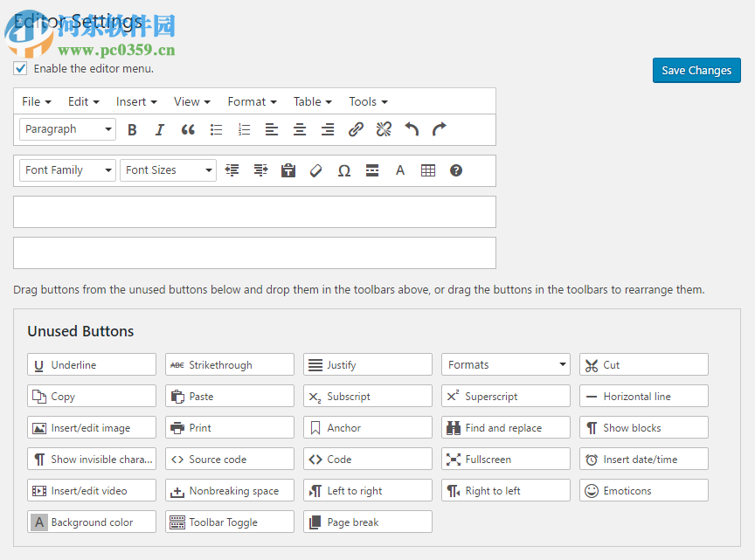
Task: Open the Formats dropdown in Unused Buttons
Action: click(x=506, y=364)
